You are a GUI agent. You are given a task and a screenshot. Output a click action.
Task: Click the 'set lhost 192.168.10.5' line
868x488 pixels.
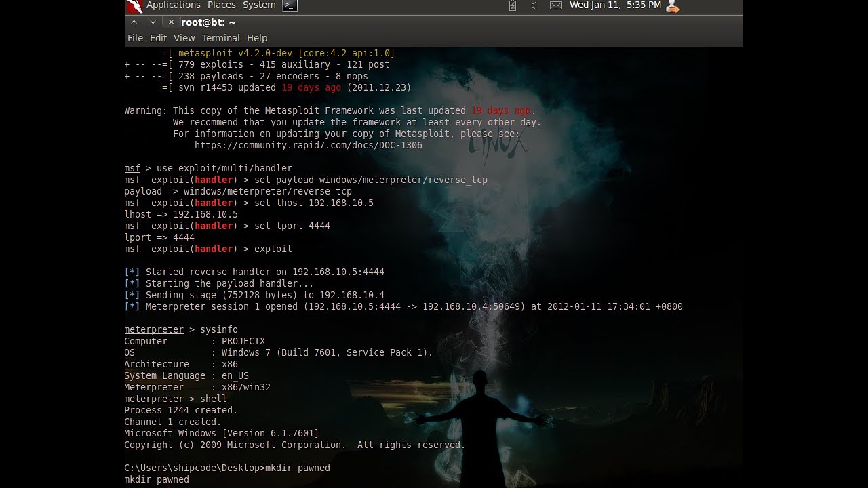click(x=314, y=203)
